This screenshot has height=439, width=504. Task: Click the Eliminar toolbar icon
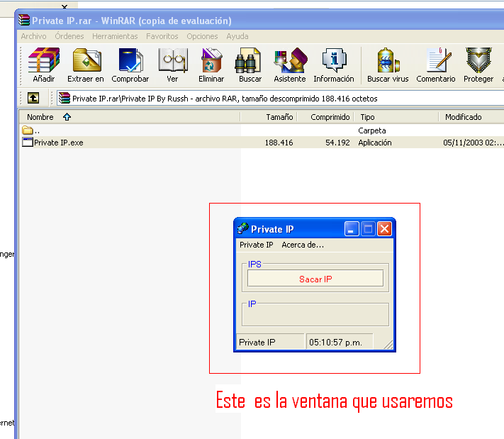(x=211, y=60)
